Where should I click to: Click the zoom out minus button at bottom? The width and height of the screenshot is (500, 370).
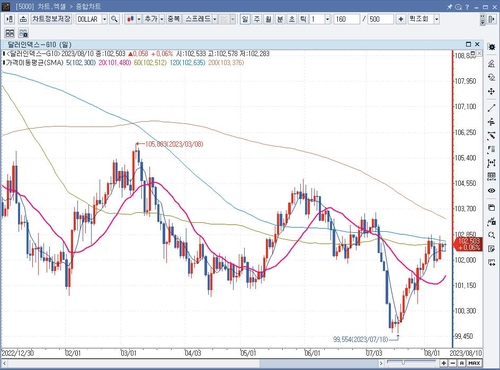point(453,363)
